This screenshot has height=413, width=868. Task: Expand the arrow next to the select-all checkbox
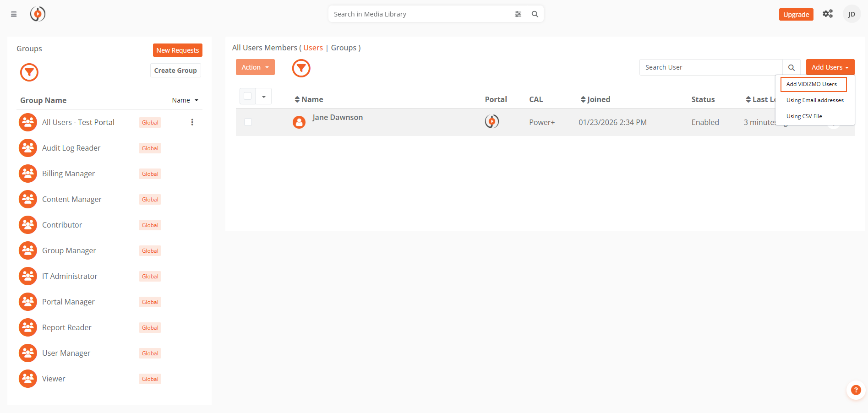[x=263, y=97]
